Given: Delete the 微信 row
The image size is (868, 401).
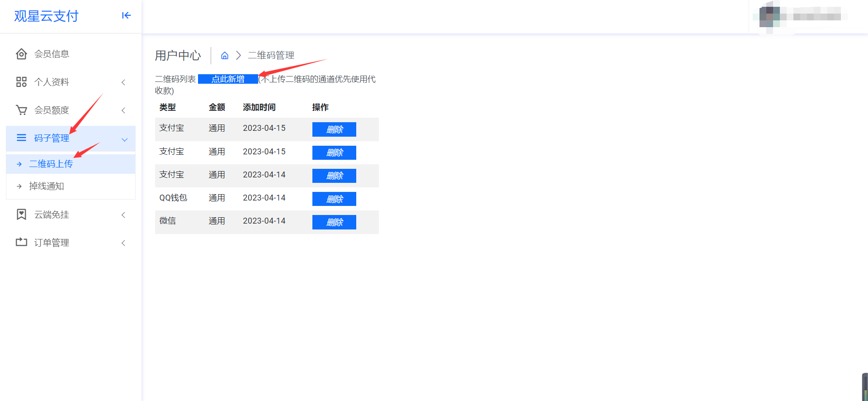Looking at the screenshot, I should point(334,222).
